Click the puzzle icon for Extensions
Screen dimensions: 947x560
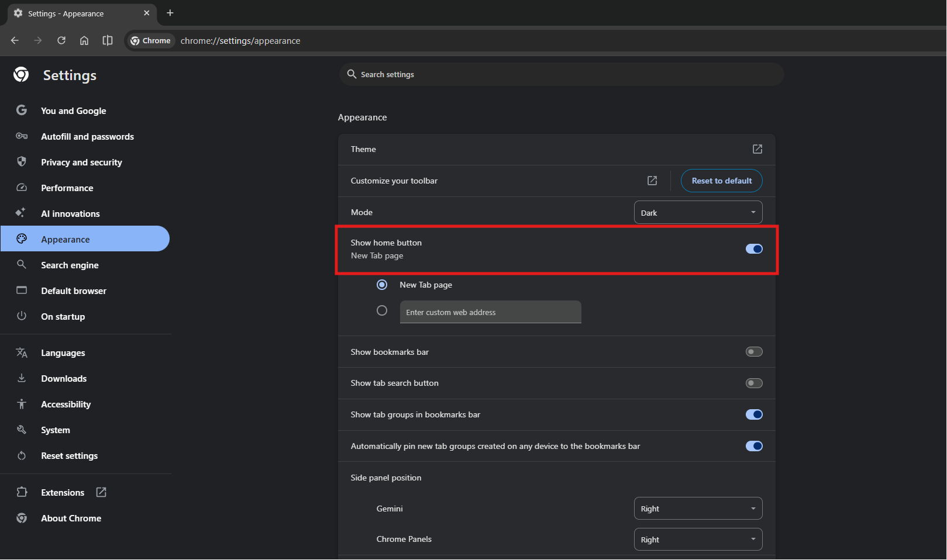point(22,492)
